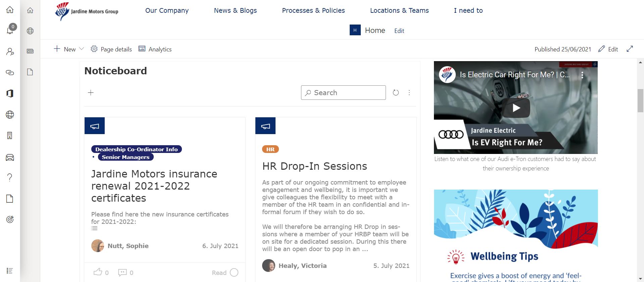Open the Jardine Motors insurance renewal post title

click(154, 186)
